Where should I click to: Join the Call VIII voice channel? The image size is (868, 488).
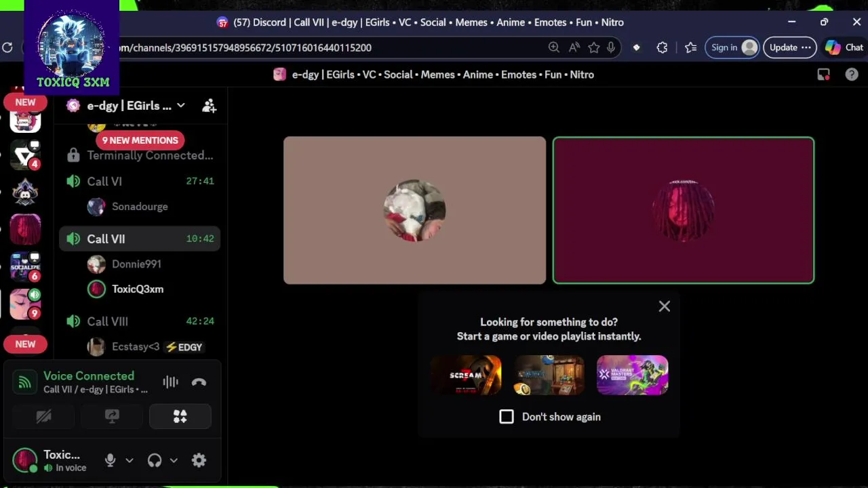point(140,321)
